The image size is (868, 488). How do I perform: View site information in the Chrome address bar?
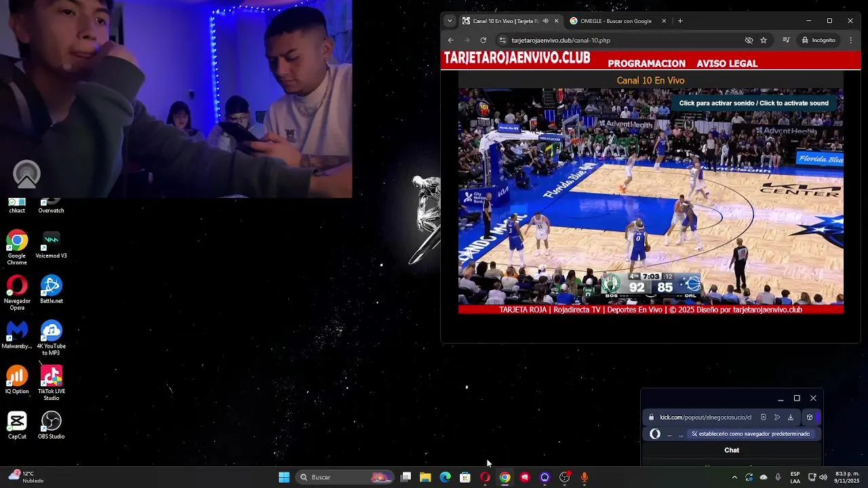point(502,40)
